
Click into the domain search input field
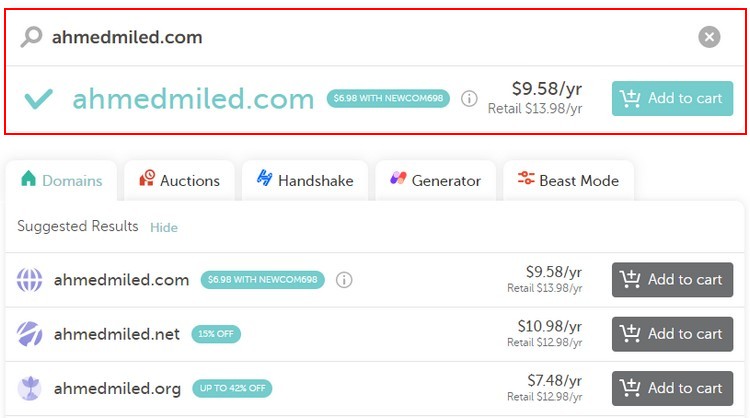(x=368, y=37)
